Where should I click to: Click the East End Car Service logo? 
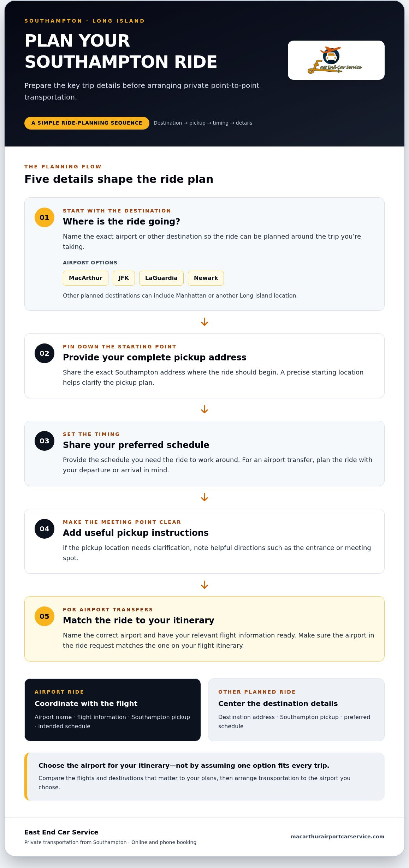click(x=336, y=60)
